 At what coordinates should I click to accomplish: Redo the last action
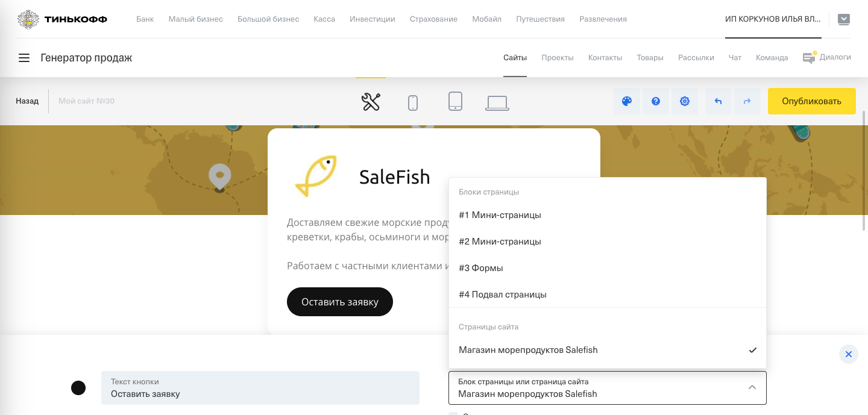(x=747, y=101)
